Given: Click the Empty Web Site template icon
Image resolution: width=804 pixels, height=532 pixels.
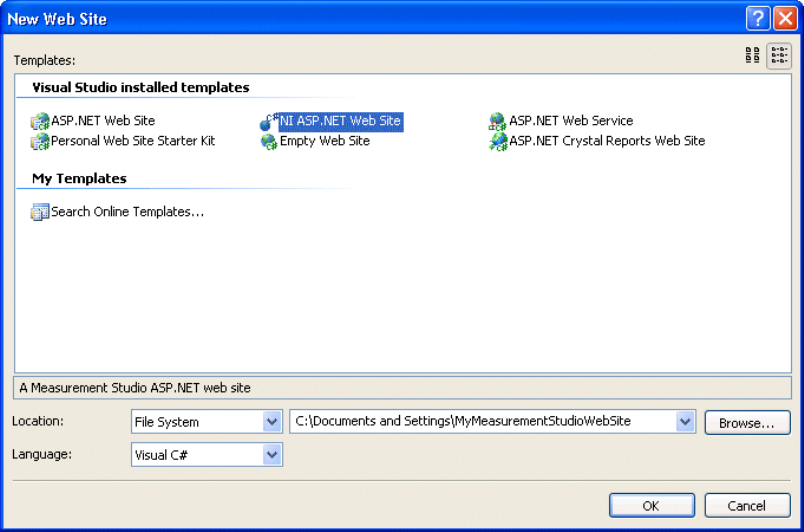Looking at the screenshot, I should pos(269,141).
